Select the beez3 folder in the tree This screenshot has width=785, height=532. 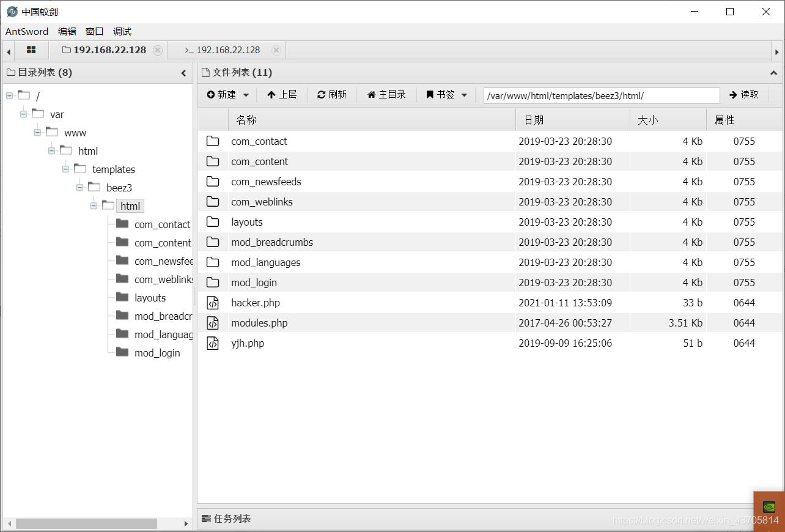(119, 188)
